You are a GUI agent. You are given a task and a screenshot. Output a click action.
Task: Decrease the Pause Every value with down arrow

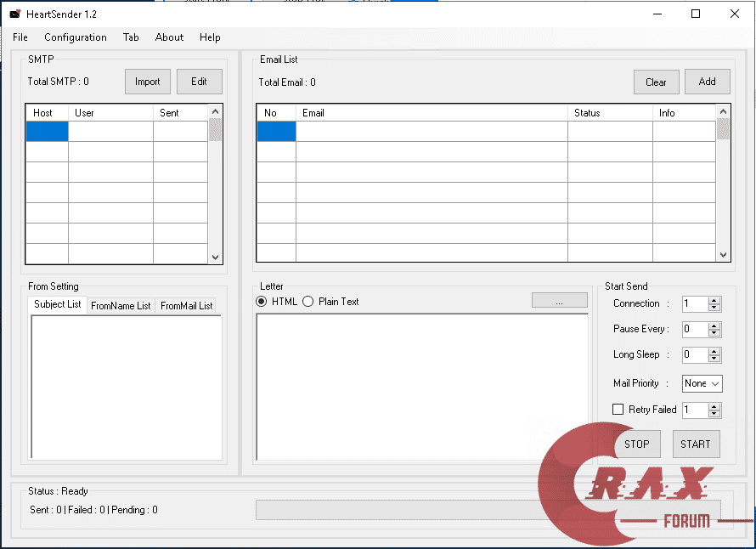tap(714, 333)
